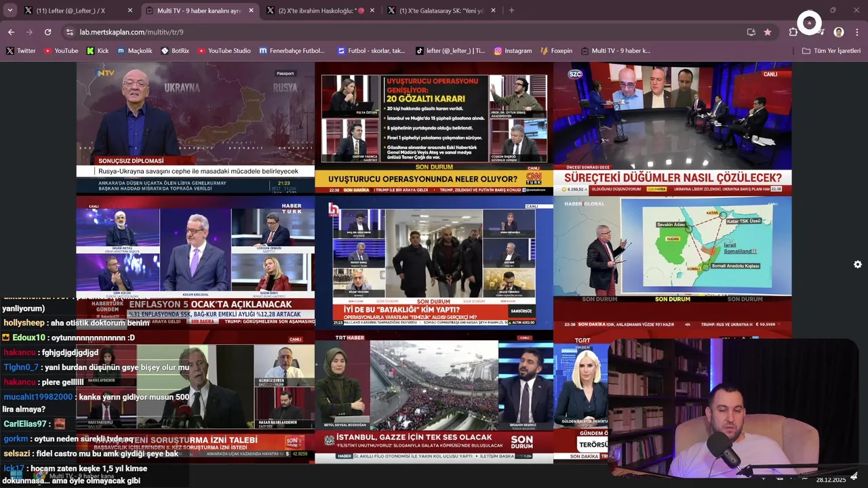Close the Galatasaray SK tab
The image size is (868, 488).
[493, 11]
